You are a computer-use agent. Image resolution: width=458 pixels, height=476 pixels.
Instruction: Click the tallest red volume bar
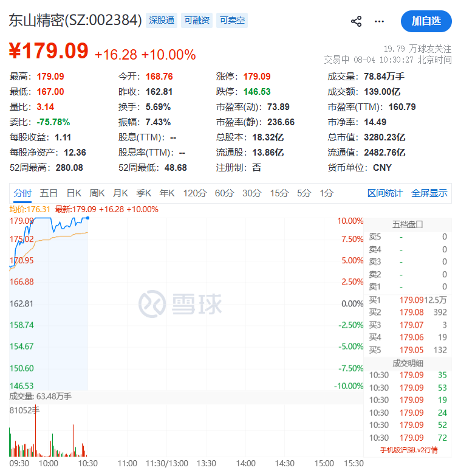click(35, 431)
